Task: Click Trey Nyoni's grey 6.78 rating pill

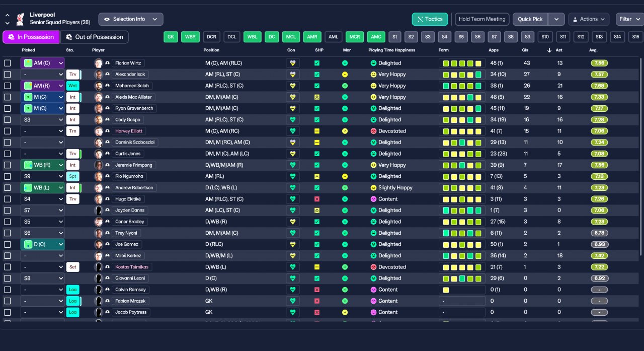Action: pos(599,233)
